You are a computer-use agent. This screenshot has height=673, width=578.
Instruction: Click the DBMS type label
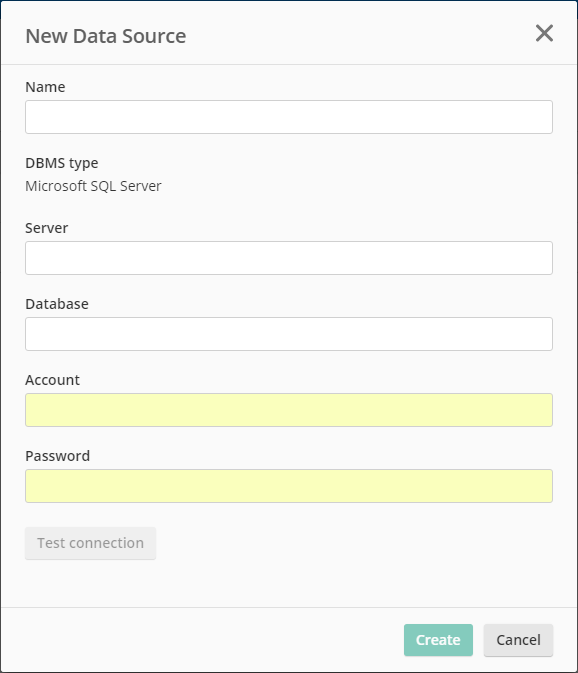62,163
